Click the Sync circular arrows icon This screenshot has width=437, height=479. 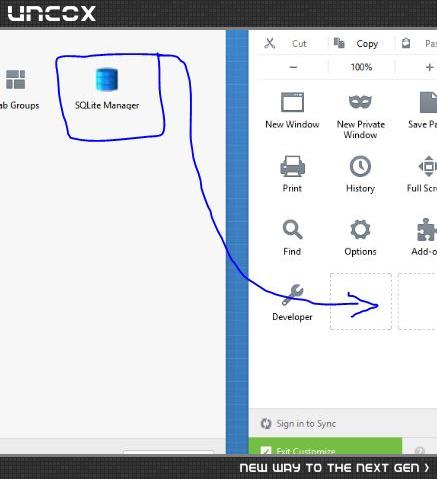[266, 424]
